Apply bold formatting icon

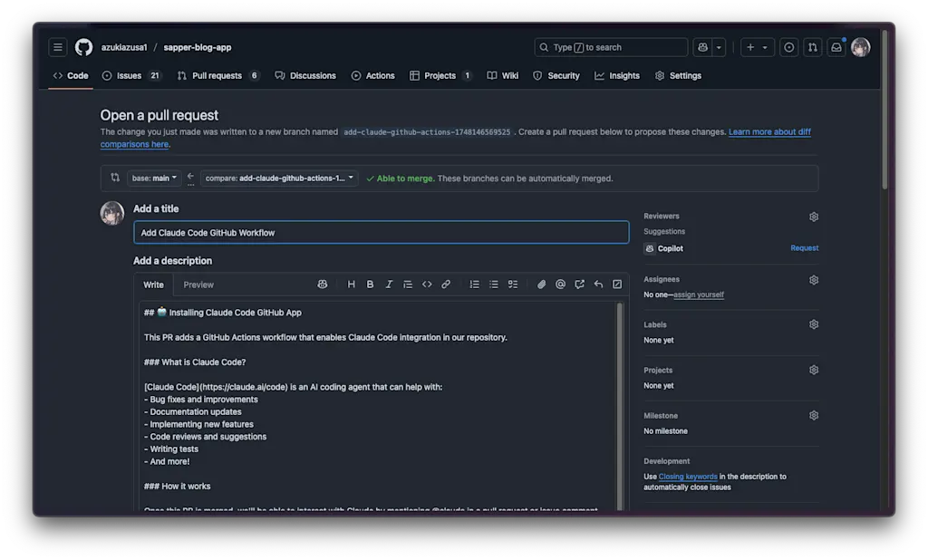coord(370,285)
